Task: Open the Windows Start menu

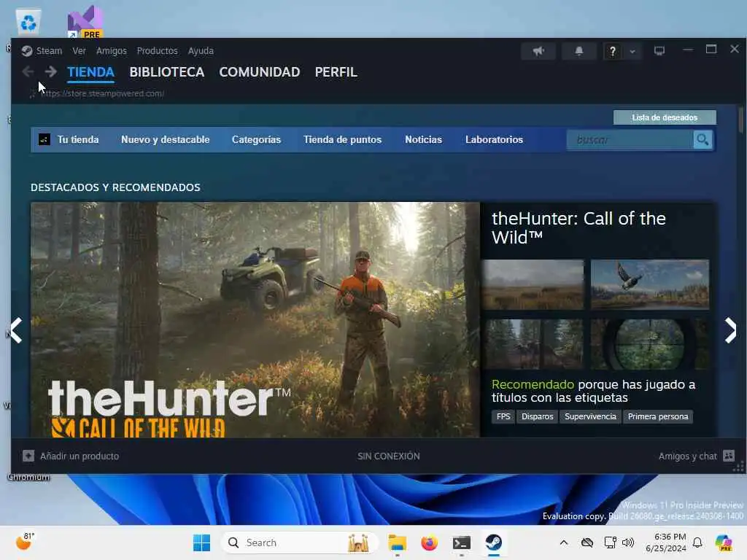Action: click(x=201, y=542)
